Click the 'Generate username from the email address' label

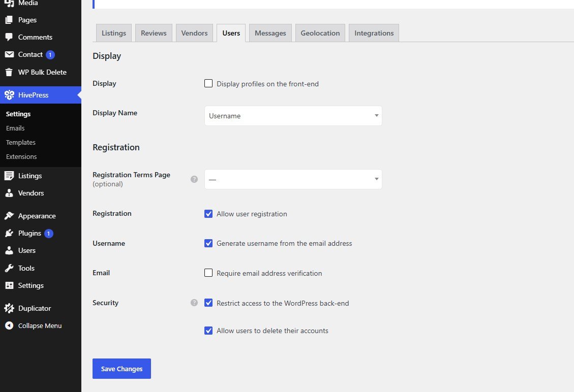(x=284, y=244)
